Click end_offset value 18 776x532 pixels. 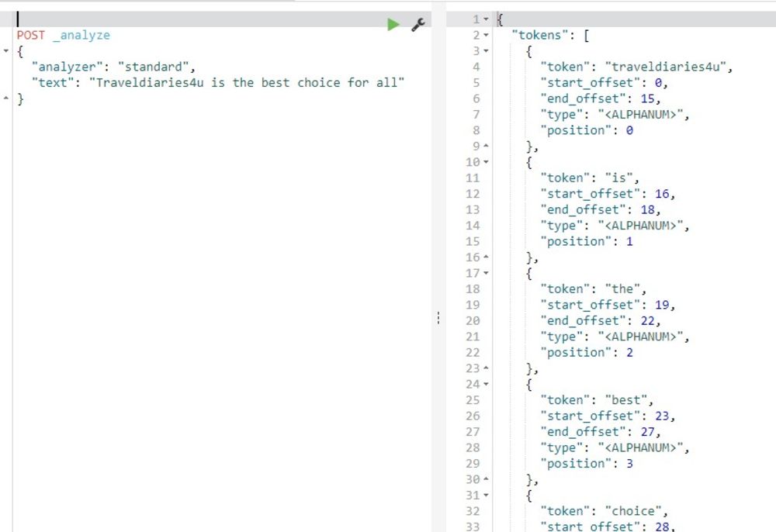point(647,209)
